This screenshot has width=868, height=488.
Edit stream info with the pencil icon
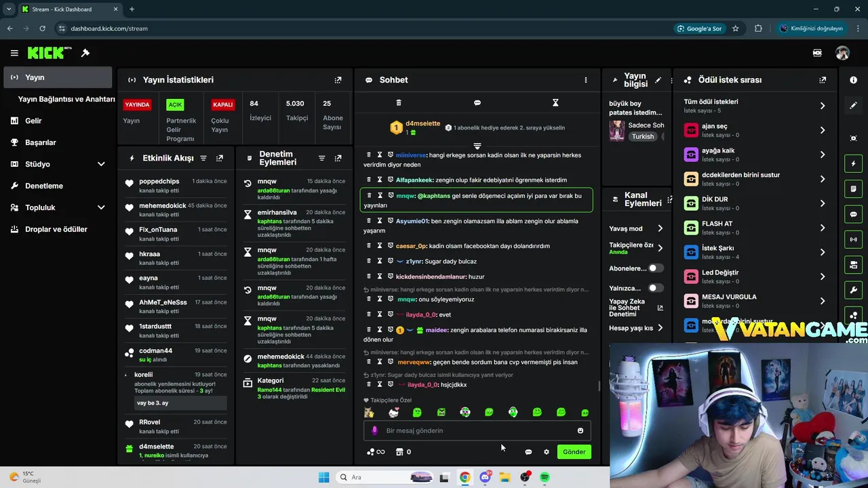(658, 80)
